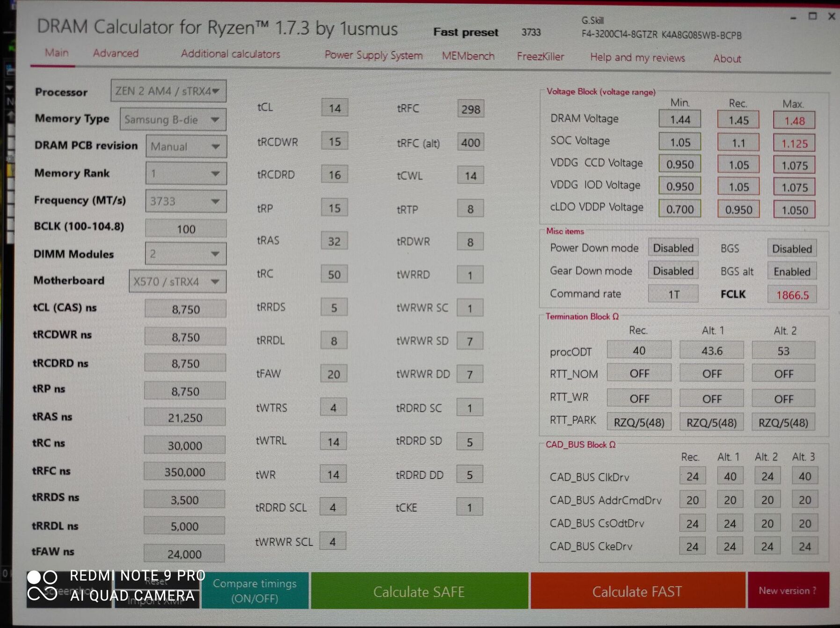
Task: Open the DRAM PCB revision dropdown
Action: [186, 146]
